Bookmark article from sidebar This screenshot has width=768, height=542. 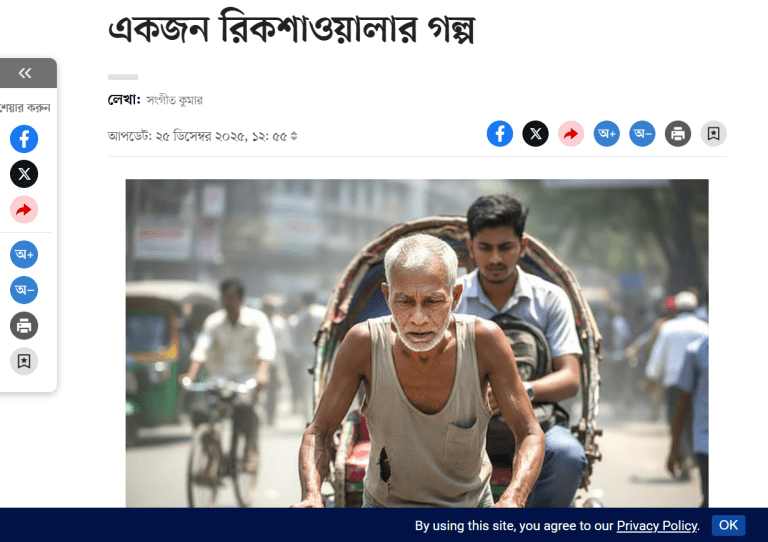pyautogui.click(x=24, y=361)
